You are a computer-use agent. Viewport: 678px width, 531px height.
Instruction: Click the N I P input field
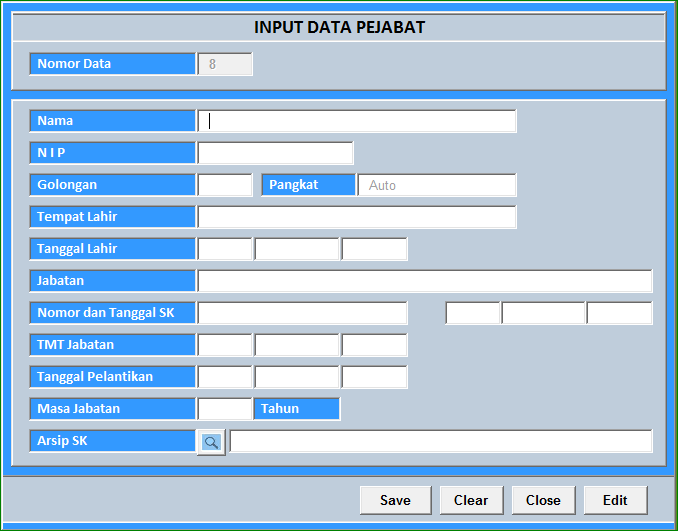(x=275, y=153)
